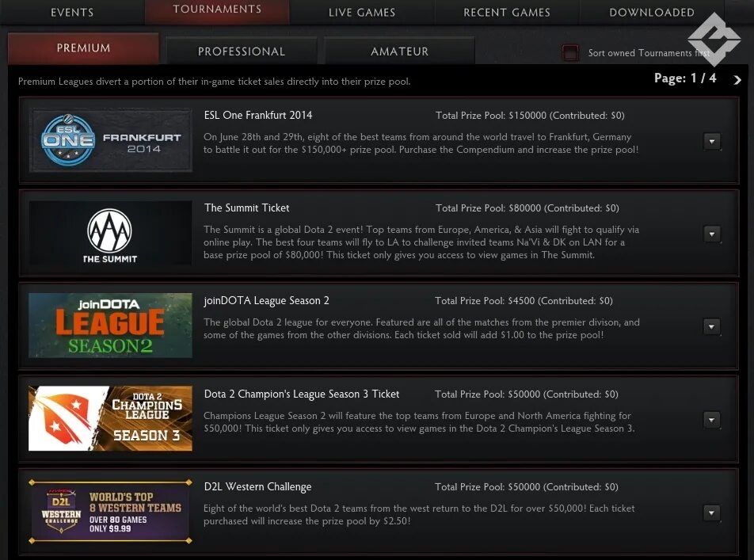Go to the Downloaded tab
Image resolution: width=754 pixels, height=560 pixels.
(x=652, y=12)
